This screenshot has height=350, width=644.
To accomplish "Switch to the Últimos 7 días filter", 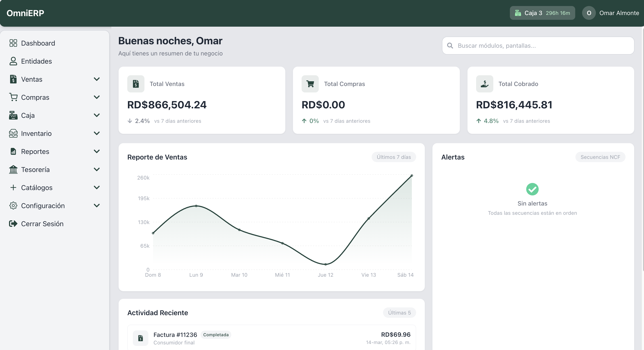I will [x=394, y=157].
